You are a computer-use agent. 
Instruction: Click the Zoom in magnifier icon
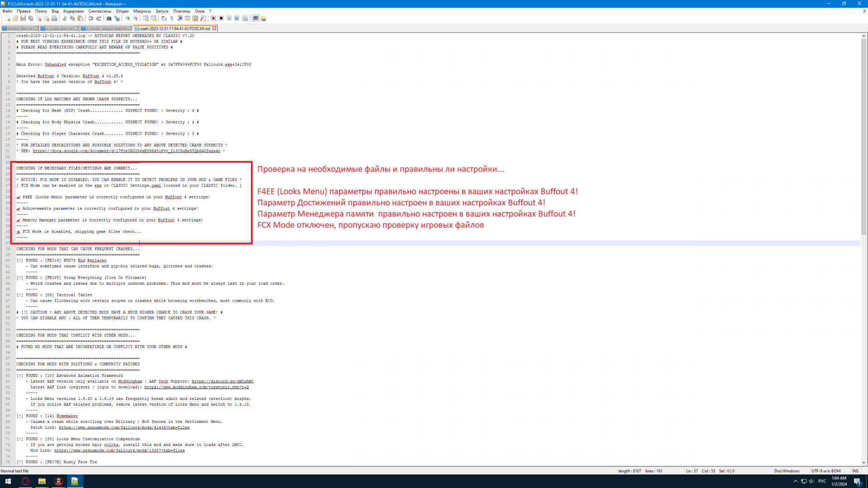coord(127,19)
